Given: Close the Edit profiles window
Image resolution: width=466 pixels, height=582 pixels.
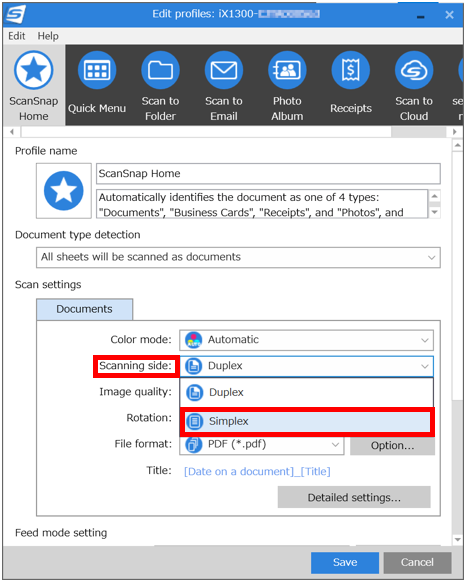Looking at the screenshot, I should (449, 15).
